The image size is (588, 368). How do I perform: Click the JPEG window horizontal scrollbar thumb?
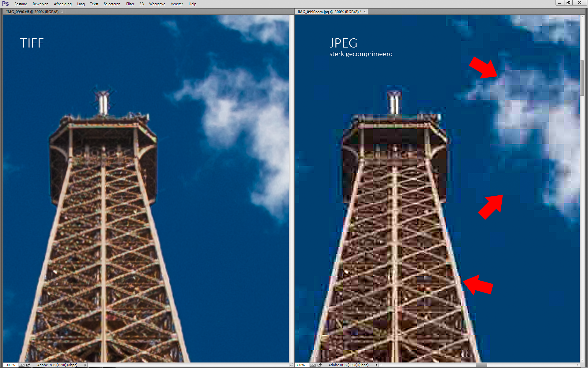[481, 365]
